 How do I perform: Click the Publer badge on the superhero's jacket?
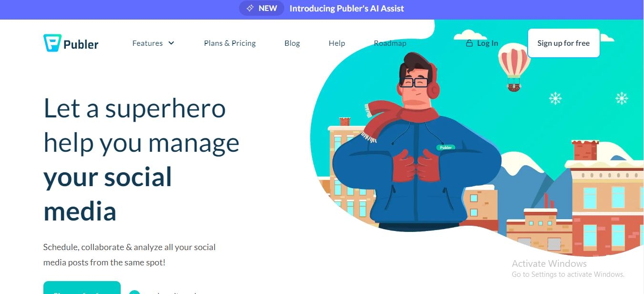point(446,147)
